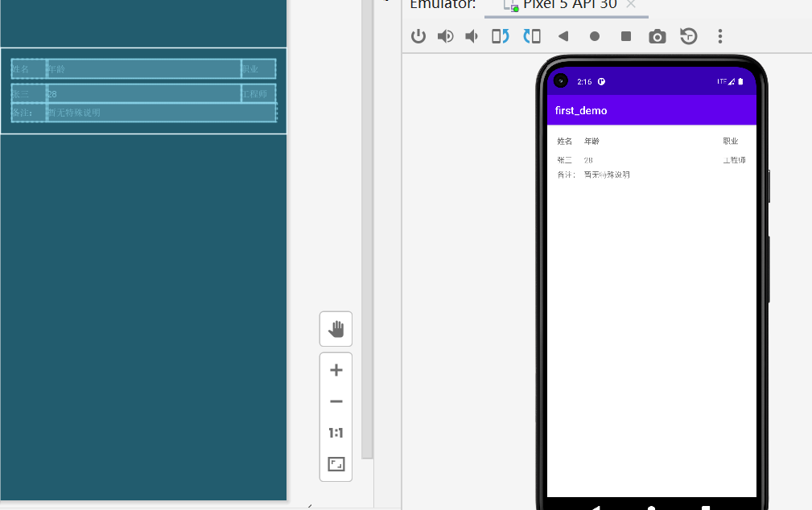This screenshot has width=812, height=510.
Task: Select the 年龄 header cell in blueprint
Action: (144, 69)
